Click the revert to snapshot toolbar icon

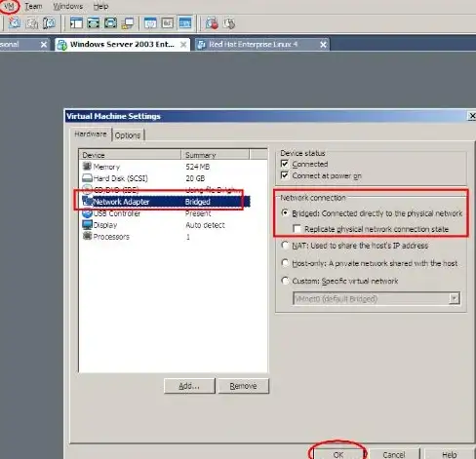[x=32, y=23]
